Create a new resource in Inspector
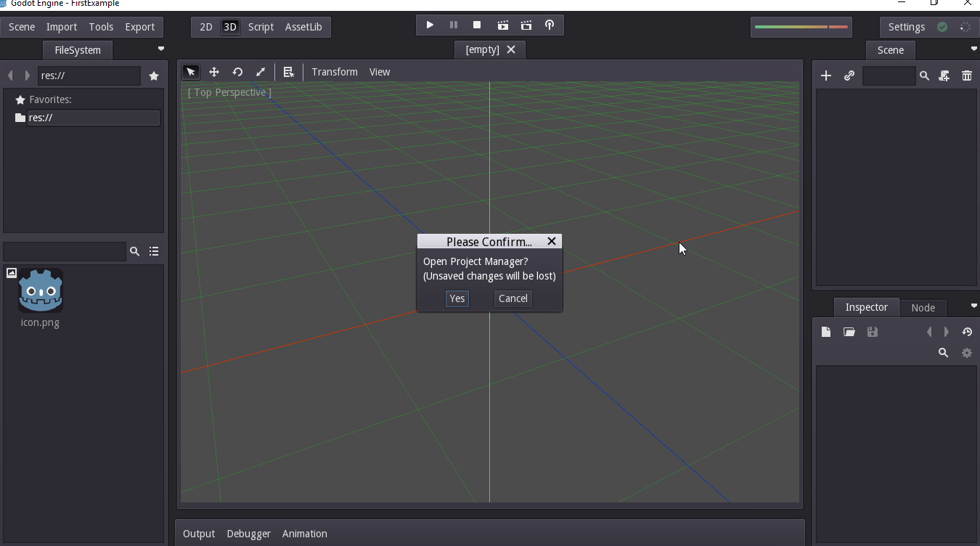980x546 pixels. click(x=826, y=332)
